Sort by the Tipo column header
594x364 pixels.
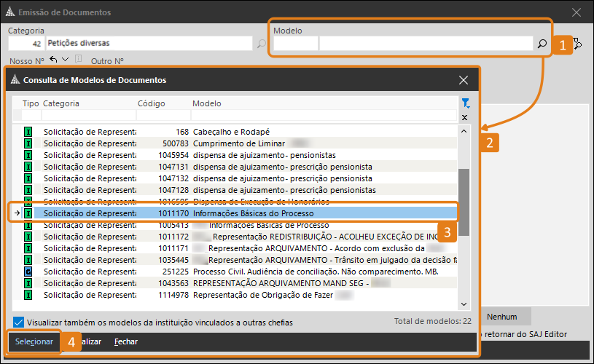31,103
